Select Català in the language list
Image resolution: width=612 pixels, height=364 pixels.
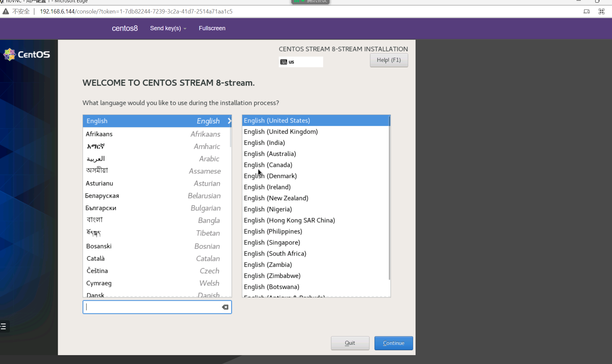157,259
